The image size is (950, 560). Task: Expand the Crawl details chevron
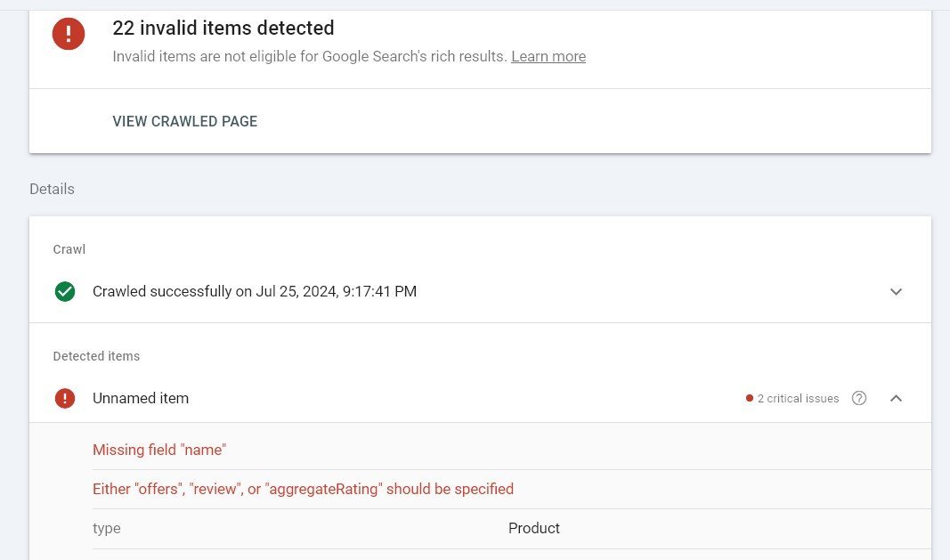coord(896,292)
